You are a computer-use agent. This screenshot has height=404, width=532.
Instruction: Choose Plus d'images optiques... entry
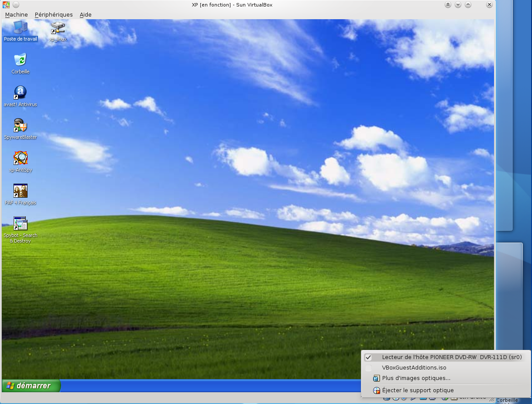tap(416, 378)
